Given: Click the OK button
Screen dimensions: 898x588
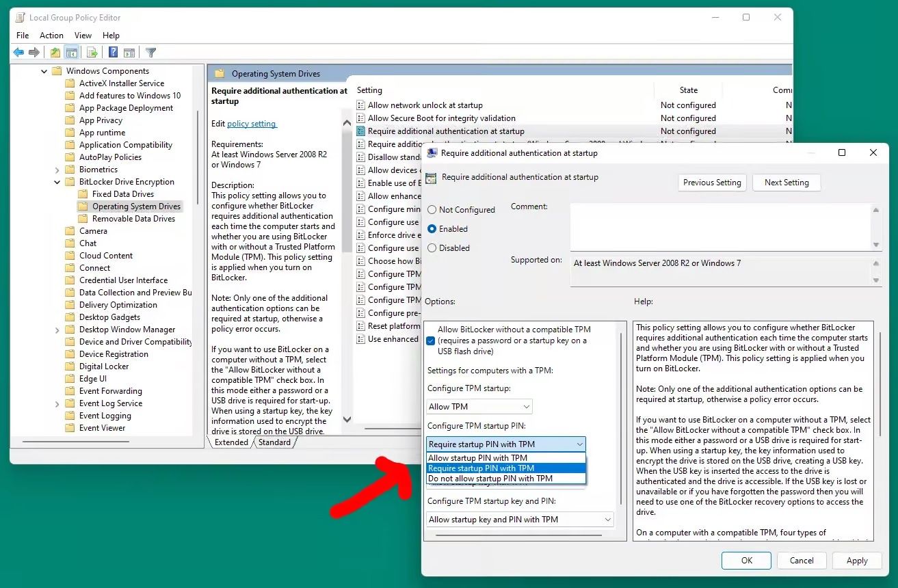Looking at the screenshot, I should [x=747, y=561].
